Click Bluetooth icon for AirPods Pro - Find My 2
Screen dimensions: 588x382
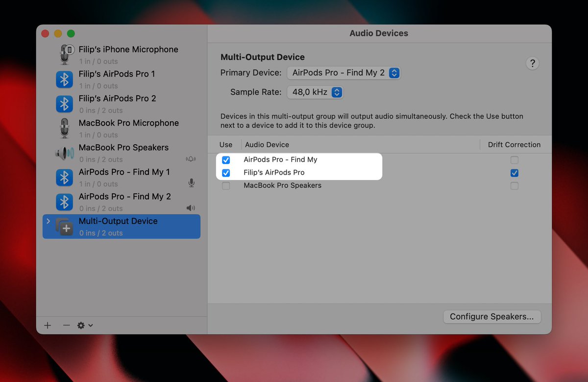point(64,202)
